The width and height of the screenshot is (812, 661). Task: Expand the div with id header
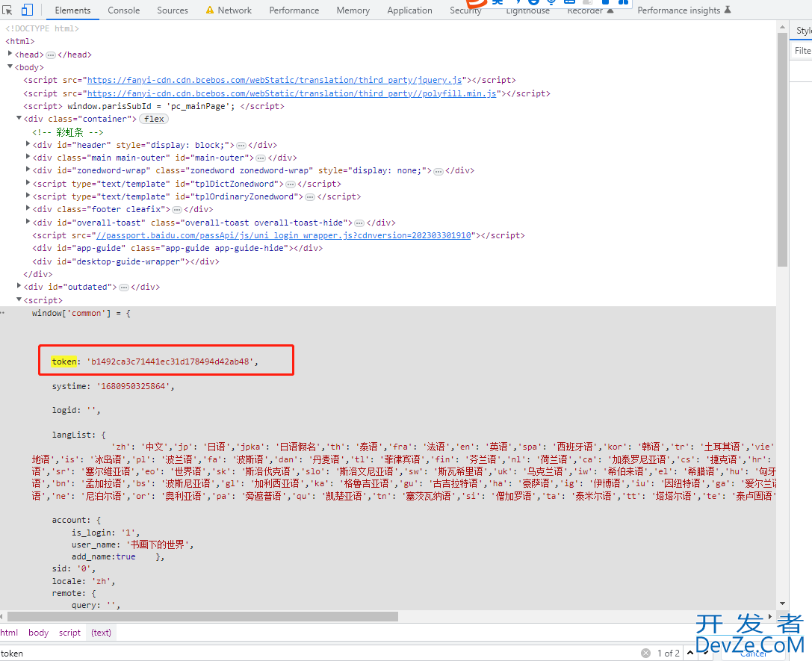tap(28, 144)
